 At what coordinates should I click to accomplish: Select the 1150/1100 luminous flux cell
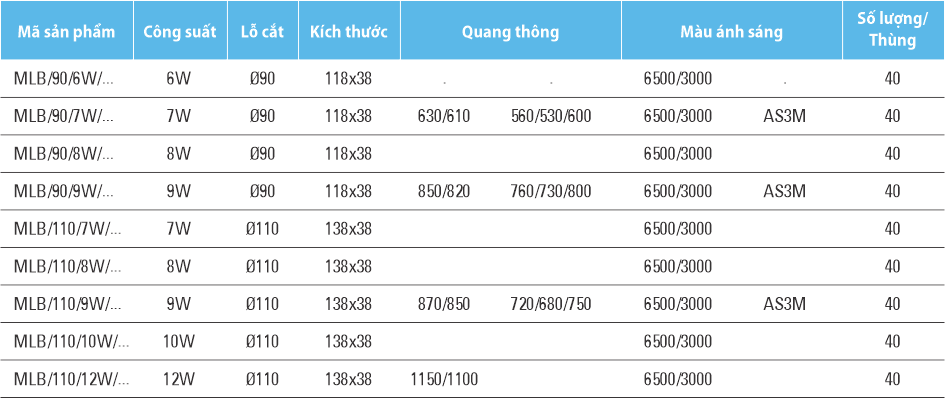click(x=444, y=379)
